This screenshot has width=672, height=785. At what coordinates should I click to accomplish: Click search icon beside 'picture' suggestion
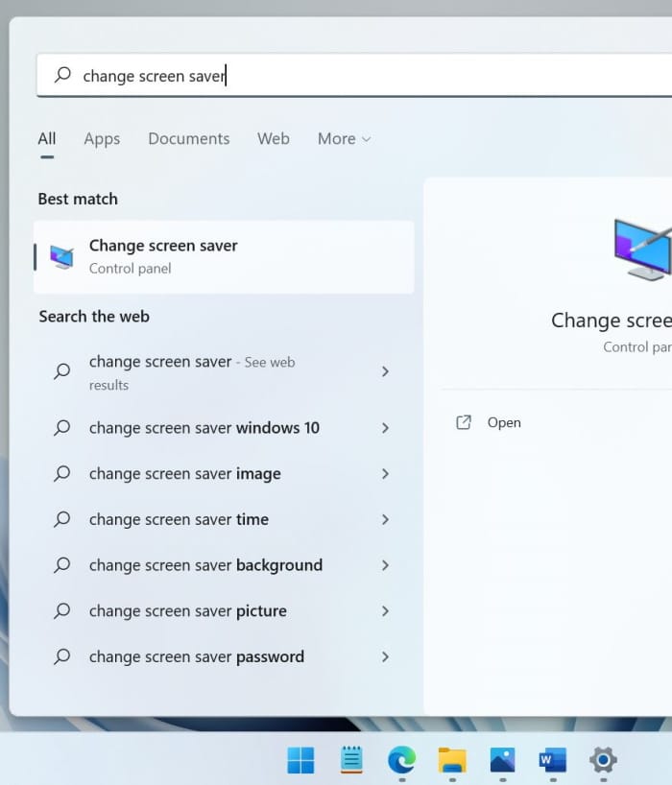coord(62,610)
